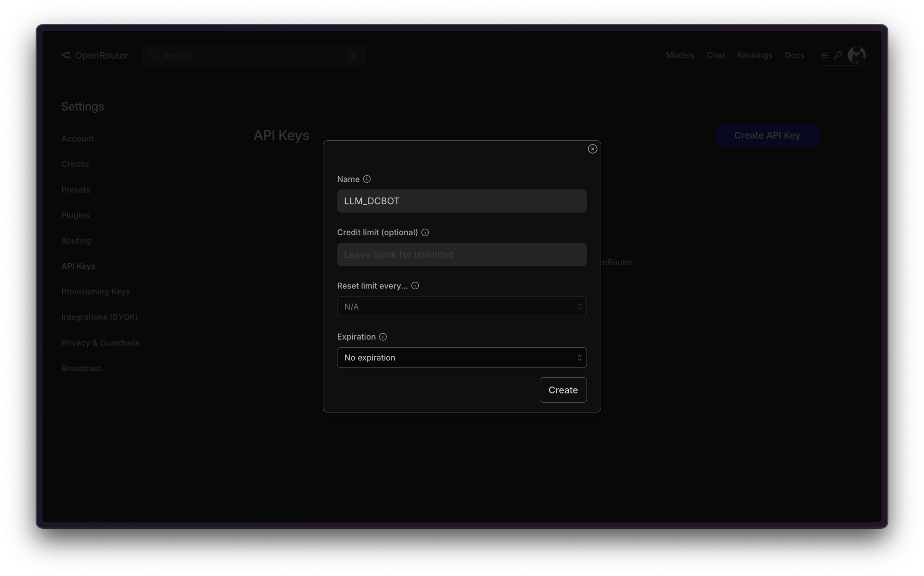The width and height of the screenshot is (924, 576).
Task: Click the OpenRouter logo icon
Action: tap(66, 55)
